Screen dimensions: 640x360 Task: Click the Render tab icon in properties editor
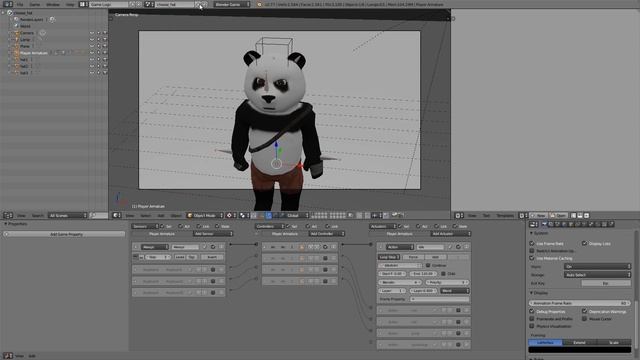[x=544, y=224]
